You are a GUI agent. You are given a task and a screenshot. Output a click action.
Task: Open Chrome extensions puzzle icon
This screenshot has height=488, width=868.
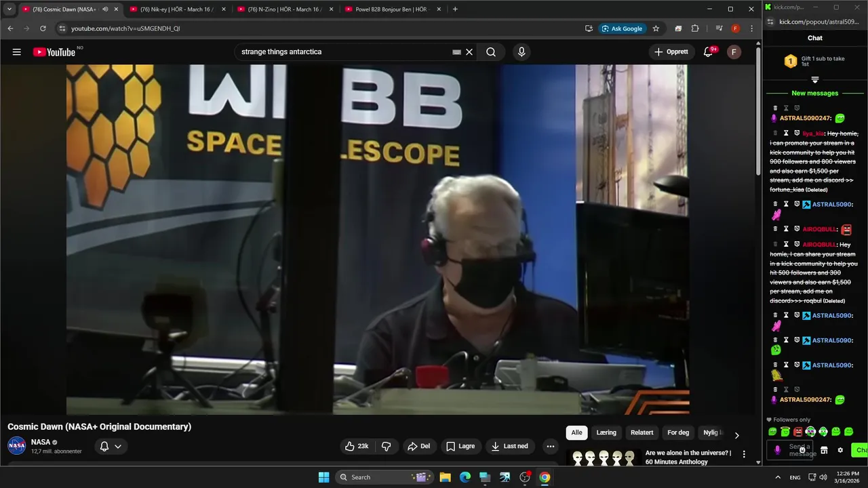click(695, 28)
